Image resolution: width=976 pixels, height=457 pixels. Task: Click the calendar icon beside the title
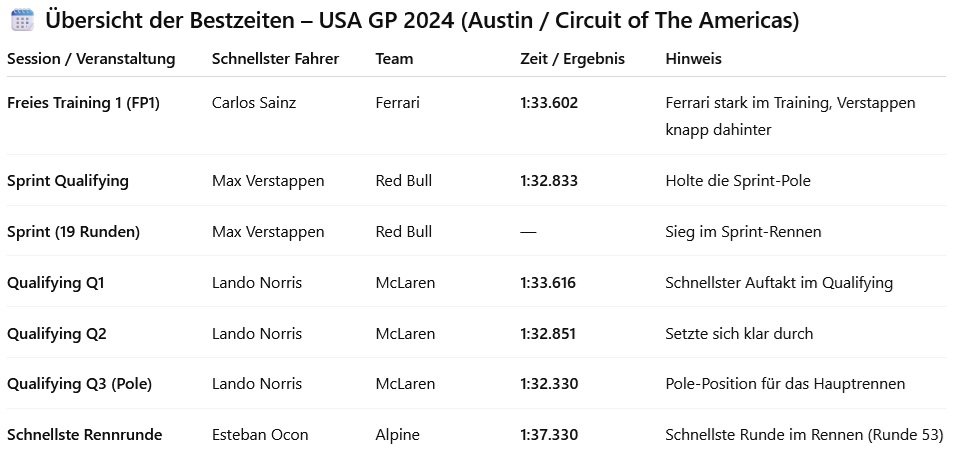pos(21,20)
